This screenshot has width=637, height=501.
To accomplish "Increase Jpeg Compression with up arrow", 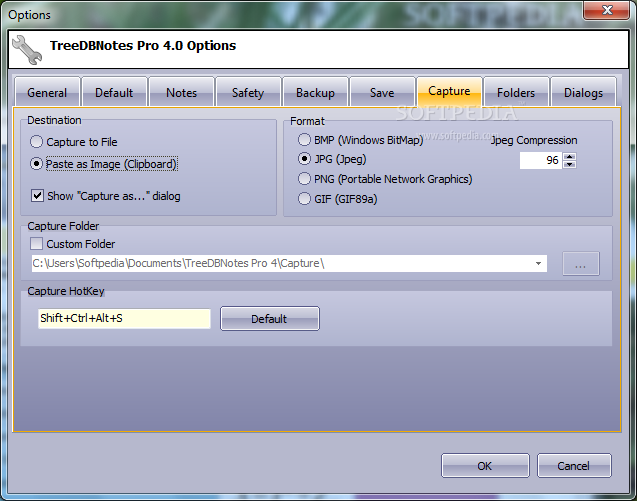I will [570, 156].
